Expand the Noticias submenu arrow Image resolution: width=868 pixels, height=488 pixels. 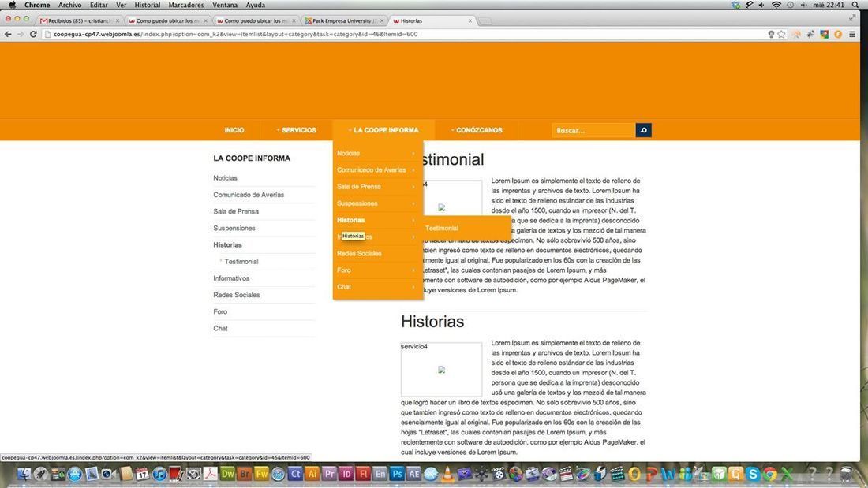click(x=413, y=153)
